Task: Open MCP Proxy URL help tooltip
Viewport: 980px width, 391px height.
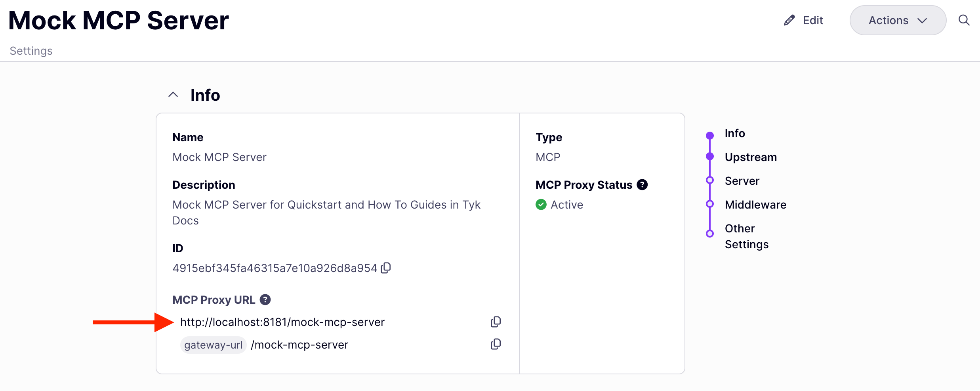Action: coord(265,300)
